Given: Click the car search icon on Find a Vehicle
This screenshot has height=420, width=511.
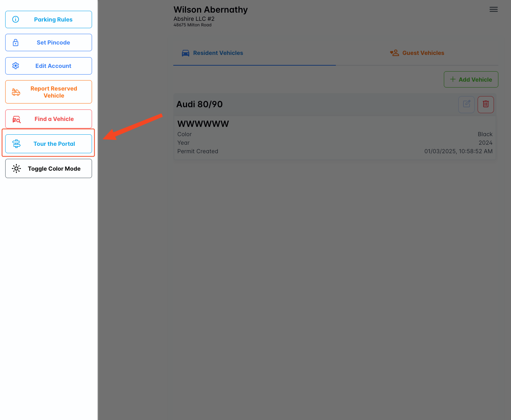Looking at the screenshot, I should pyautogui.click(x=17, y=119).
